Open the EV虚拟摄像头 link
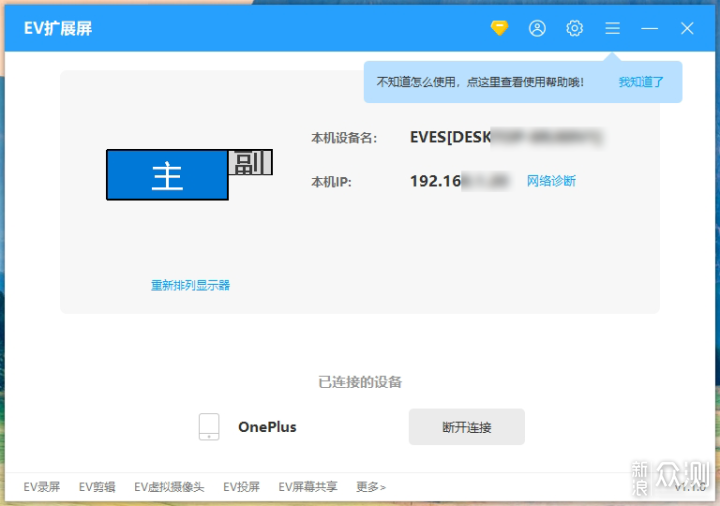This screenshot has width=720, height=506. click(169, 487)
